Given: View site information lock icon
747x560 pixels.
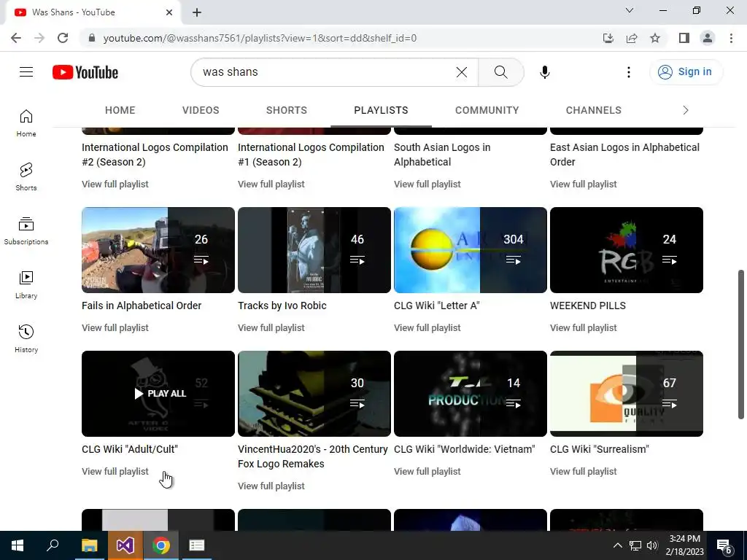Looking at the screenshot, I should coord(92,38).
